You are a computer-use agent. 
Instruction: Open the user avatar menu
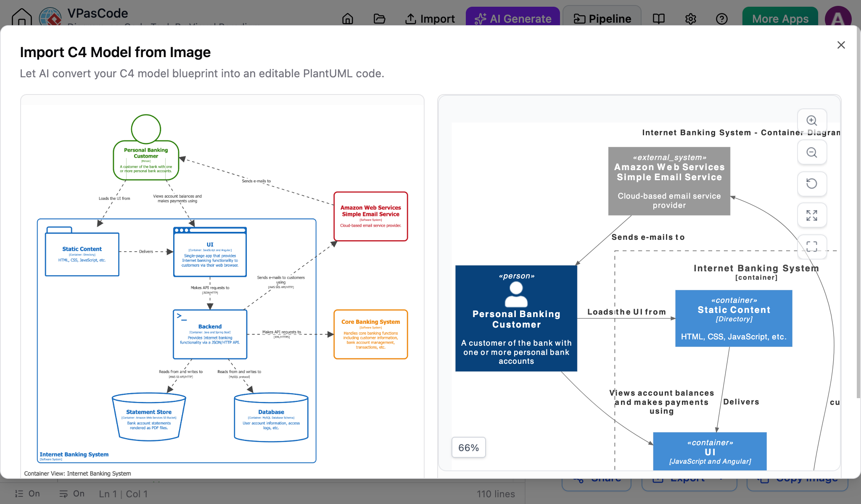[838, 18]
